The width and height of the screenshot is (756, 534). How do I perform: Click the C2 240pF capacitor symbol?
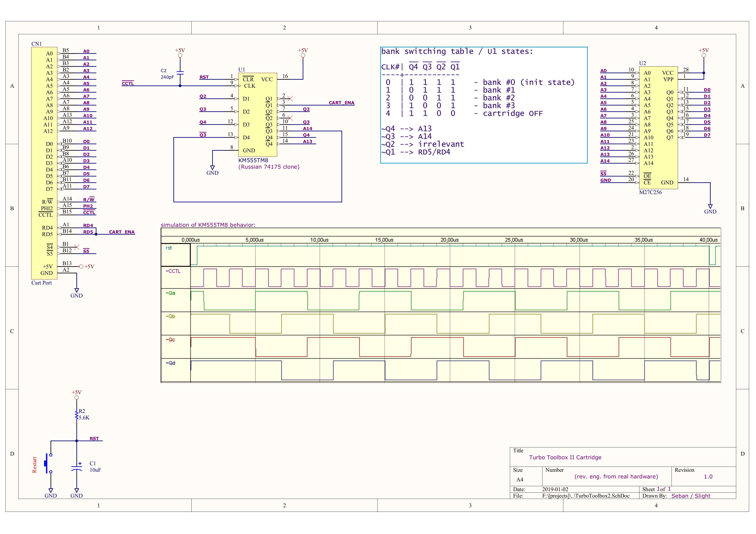pyautogui.click(x=180, y=73)
